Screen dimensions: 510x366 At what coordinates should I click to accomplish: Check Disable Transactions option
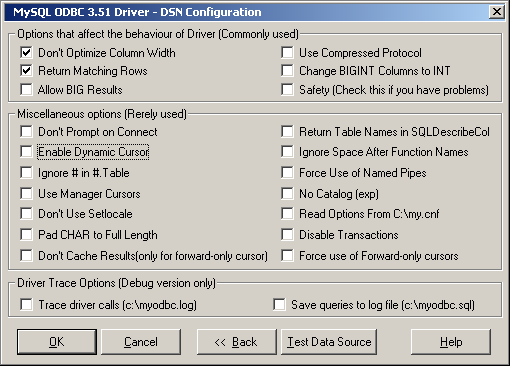(x=287, y=235)
